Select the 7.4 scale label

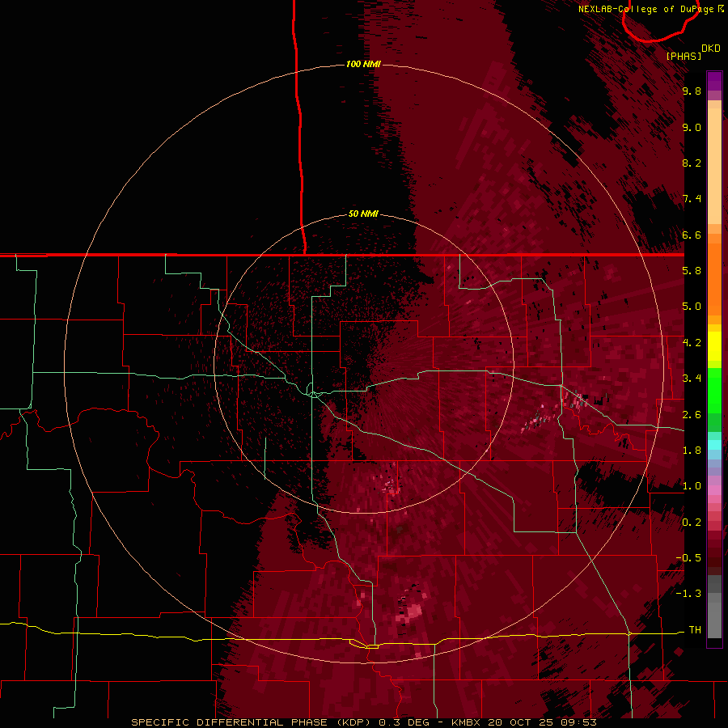[692, 199]
